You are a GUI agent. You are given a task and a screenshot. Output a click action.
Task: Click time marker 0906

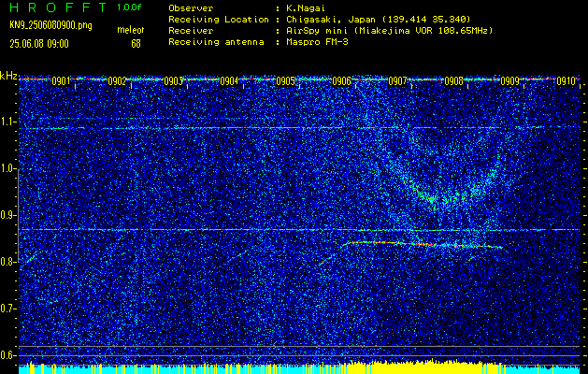tap(341, 81)
